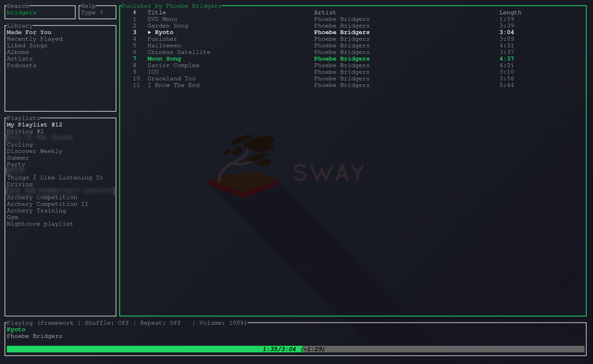Select track 'I Know The End'
Image resolution: width=593 pixels, height=364 pixels.
tap(174, 85)
